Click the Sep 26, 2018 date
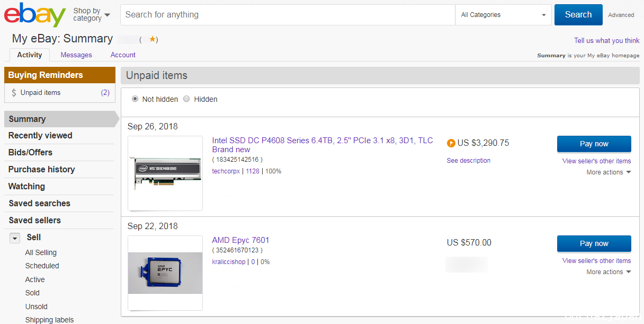Screen dimensions: 644x324 (x=153, y=126)
